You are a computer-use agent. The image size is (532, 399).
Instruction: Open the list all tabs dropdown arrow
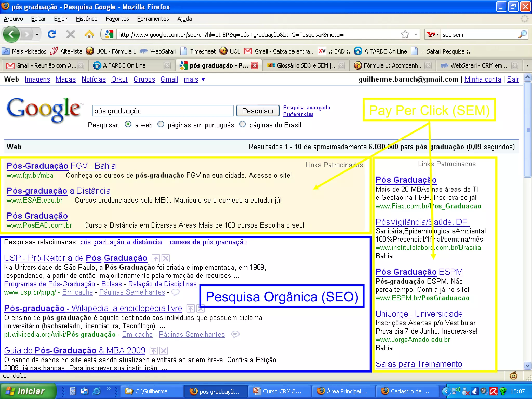click(x=527, y=65)
